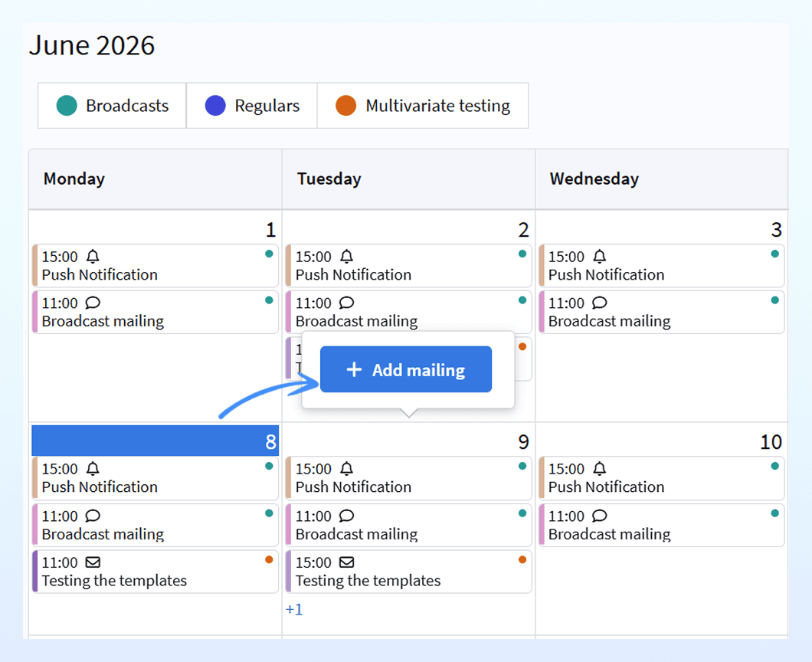The width and height of the screenshot is (812, 662).
Task: Click the bell icon on June 10 Push Notification
Action: [599, 468]
